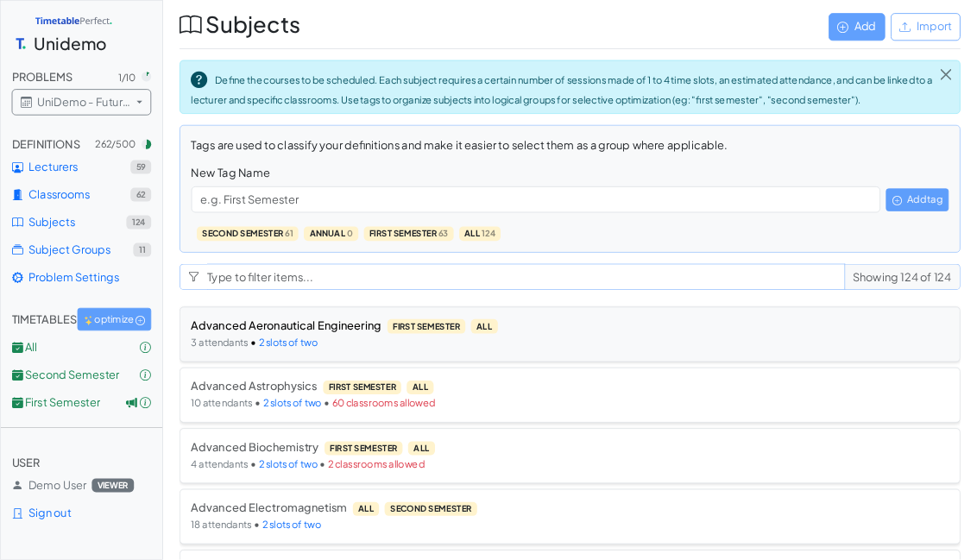Select the FIRST SEMESTER 63 tag
This screenshot has height=560, width=977.
pyautogui.click(x=408, y=234)
